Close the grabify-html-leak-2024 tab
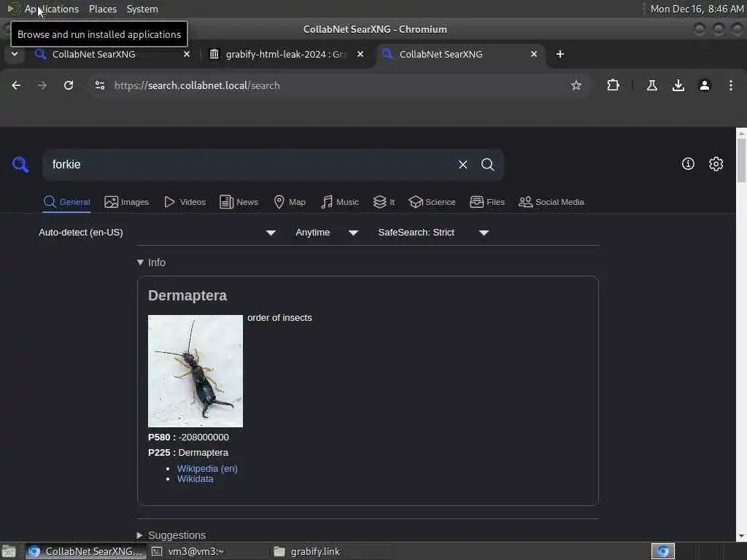The image size is (747, 560). tap(360, 54)
